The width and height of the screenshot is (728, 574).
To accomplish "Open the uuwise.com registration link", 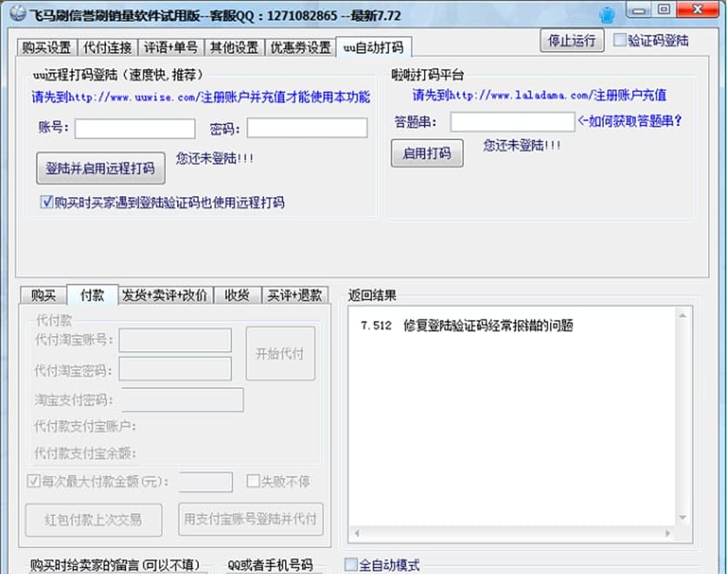I will (201, 97).
